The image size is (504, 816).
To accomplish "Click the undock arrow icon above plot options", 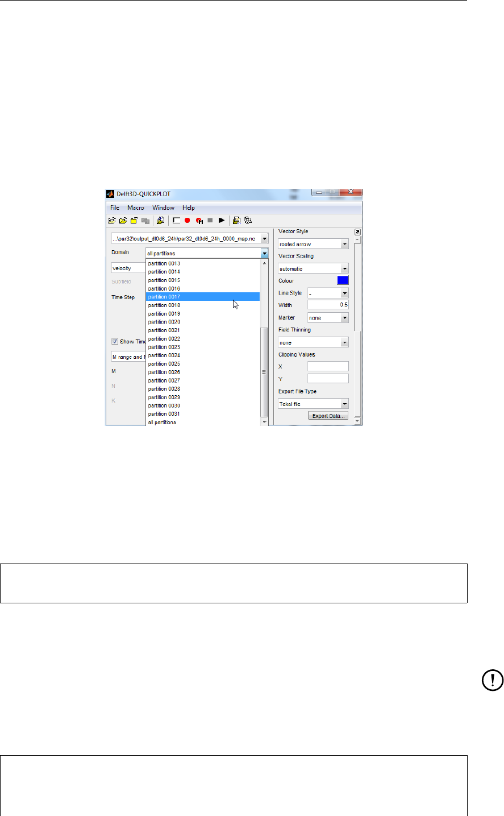I will click(x=357, y=232).
